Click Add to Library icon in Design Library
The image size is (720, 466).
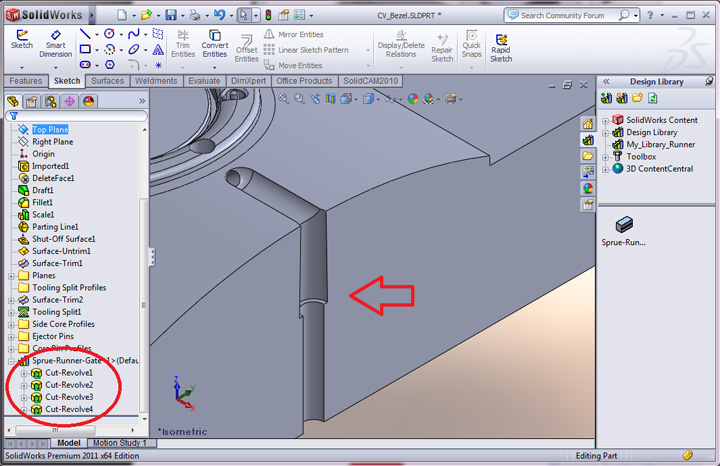click(x=606, y=98)
